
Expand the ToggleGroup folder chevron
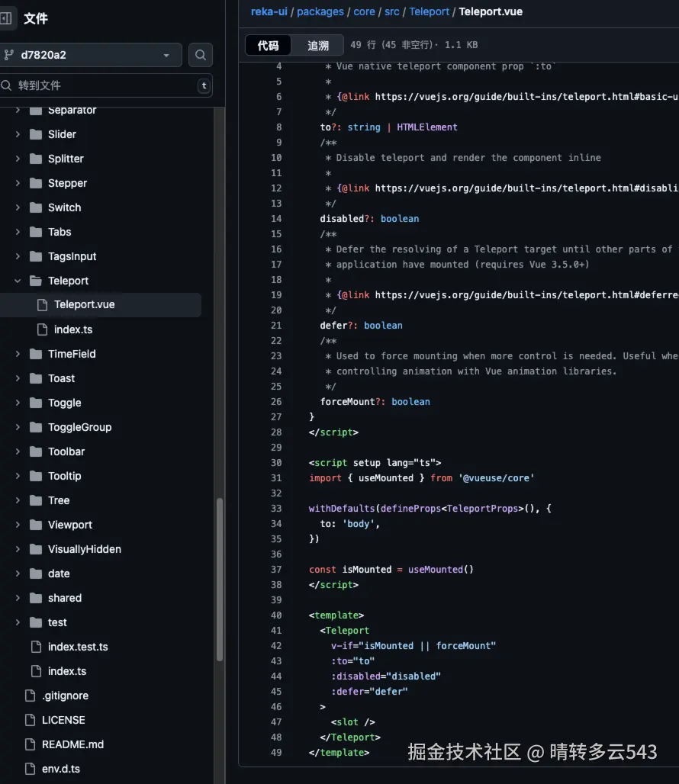coord(18,427)
